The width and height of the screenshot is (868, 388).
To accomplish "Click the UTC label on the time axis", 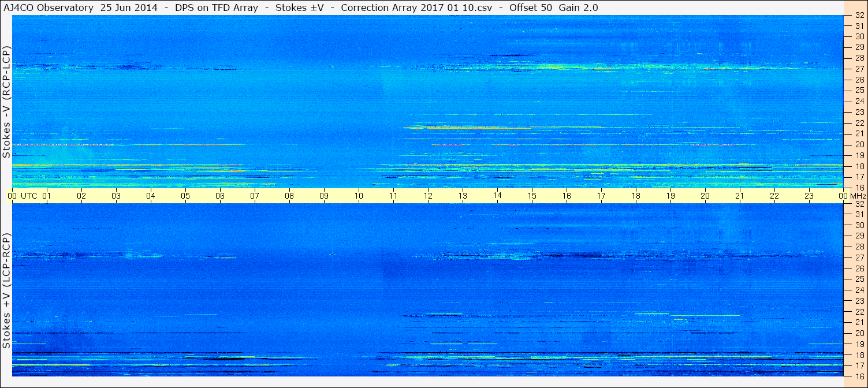I will [29, 196].
